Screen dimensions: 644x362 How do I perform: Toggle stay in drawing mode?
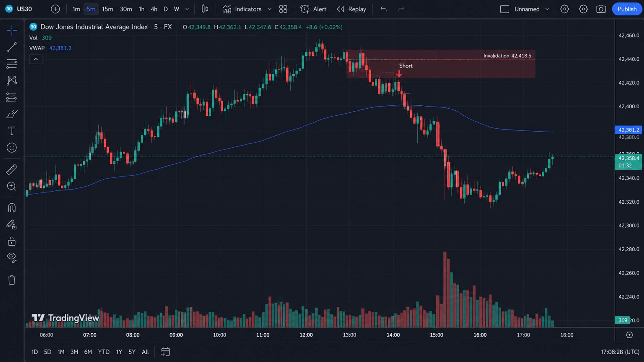click(12, 224)
